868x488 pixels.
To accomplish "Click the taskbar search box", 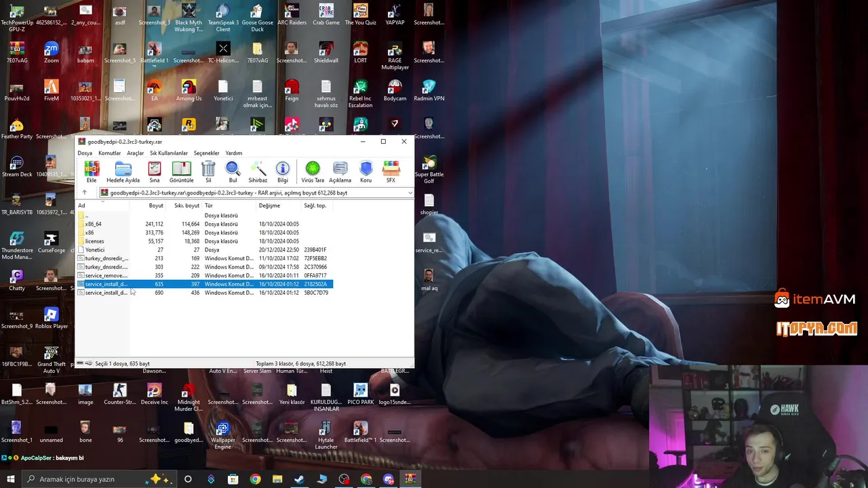I will click(99, 479).
